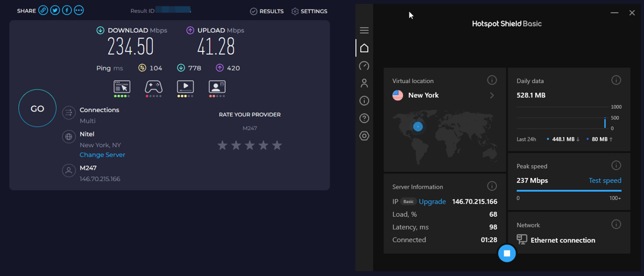Open Speedtest SETTINGS
This screenshot has height=276, width=644.
click(309, 11)
